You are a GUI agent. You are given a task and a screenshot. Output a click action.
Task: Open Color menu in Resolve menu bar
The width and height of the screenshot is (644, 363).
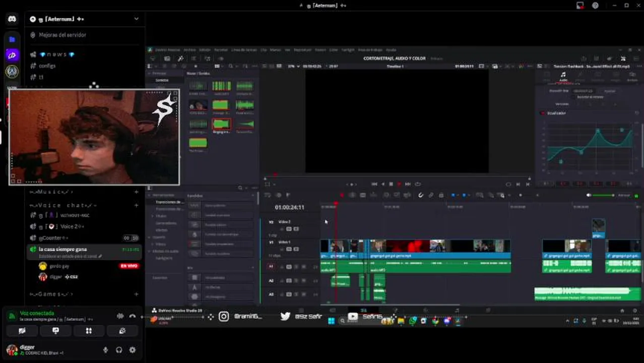coord(333,50)
